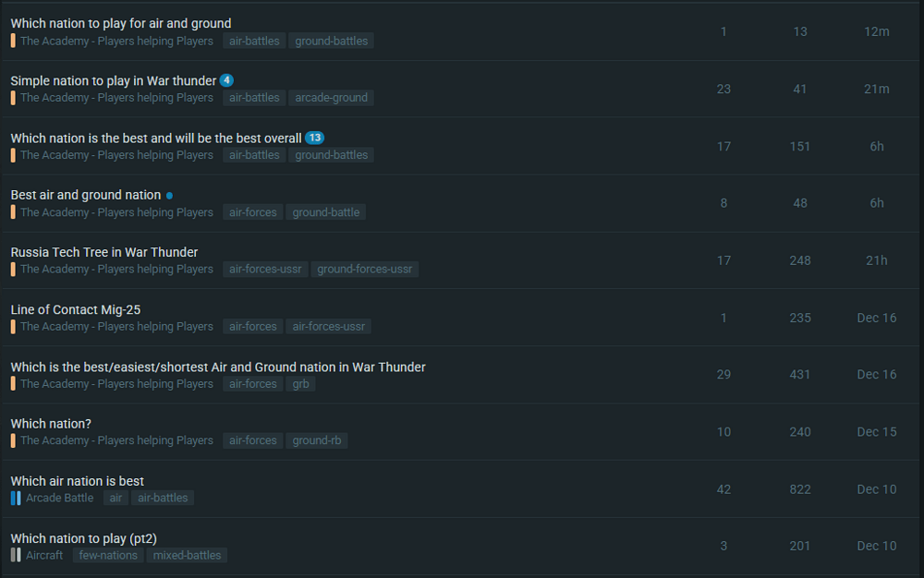Click the 4 unread badge on Simple nation topic
924x578 pixels.
(226, 80)
